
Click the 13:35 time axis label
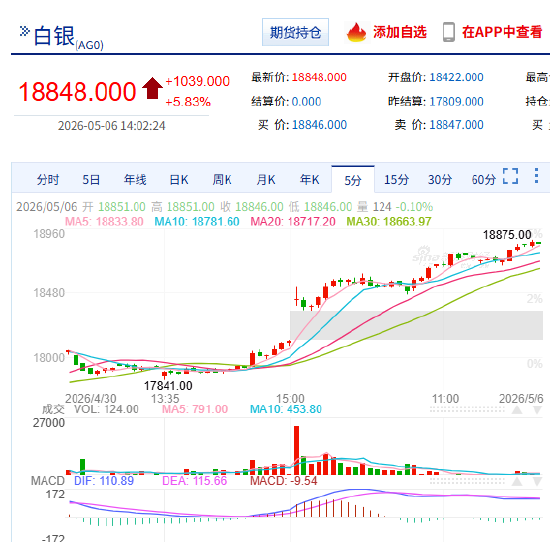tap(165, 399)
